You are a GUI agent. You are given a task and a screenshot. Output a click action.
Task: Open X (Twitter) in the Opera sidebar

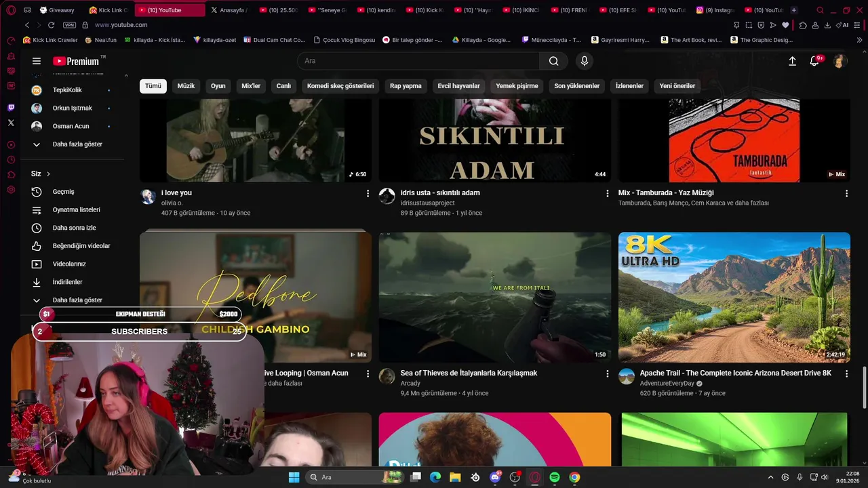click(x=11, y=123)
